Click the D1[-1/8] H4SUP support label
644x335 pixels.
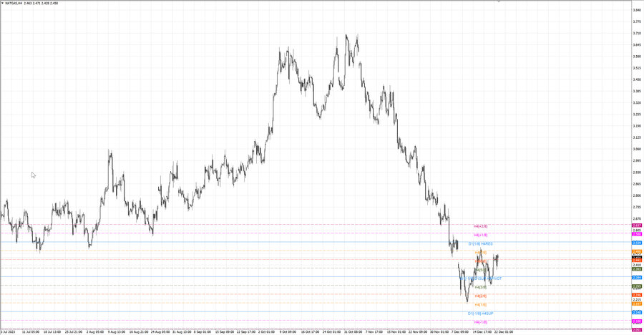pos(481,314)
